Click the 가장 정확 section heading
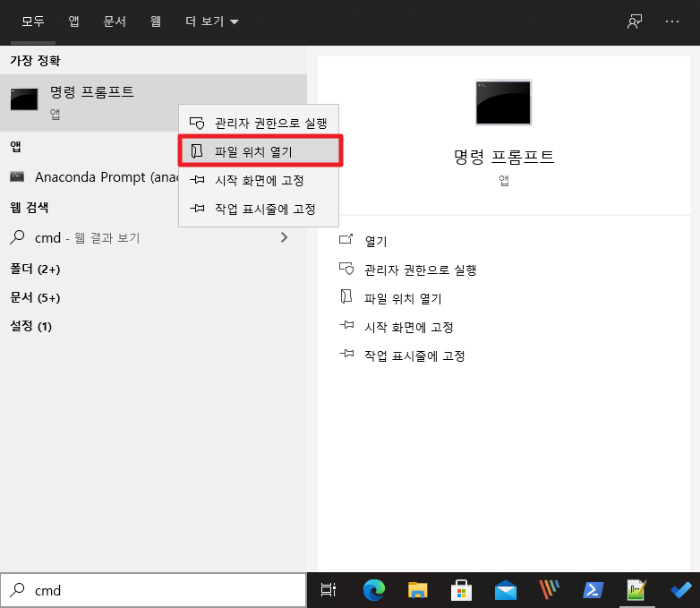 (35, 60)
